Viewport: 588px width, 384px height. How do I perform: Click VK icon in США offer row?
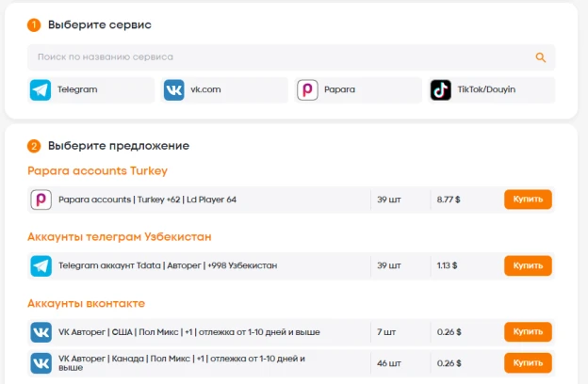pyautogui.click(x=41, y=332)
